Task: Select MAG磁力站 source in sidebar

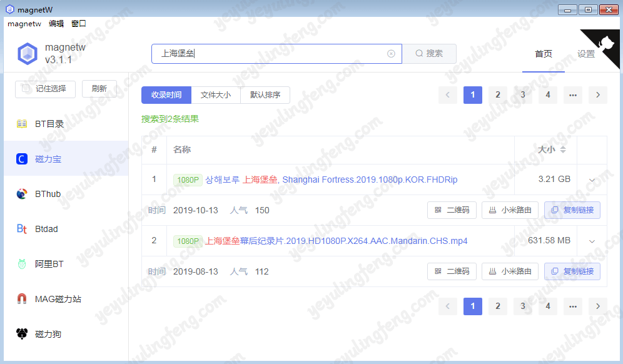Action: [x=66, y=299]
